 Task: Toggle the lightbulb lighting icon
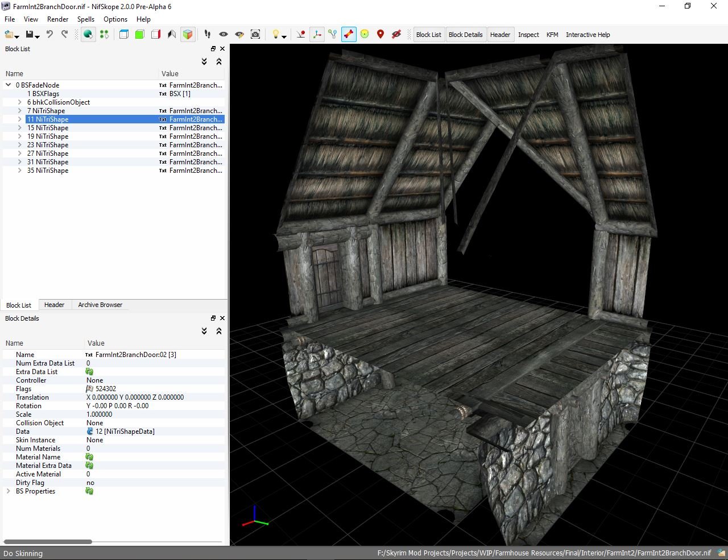point(276,35)
